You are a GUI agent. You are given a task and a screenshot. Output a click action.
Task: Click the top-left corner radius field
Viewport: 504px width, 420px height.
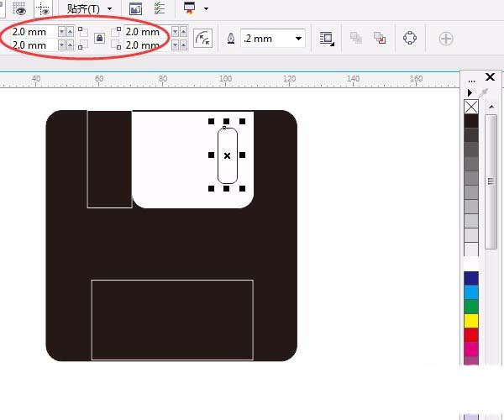[x=34, y=32]
